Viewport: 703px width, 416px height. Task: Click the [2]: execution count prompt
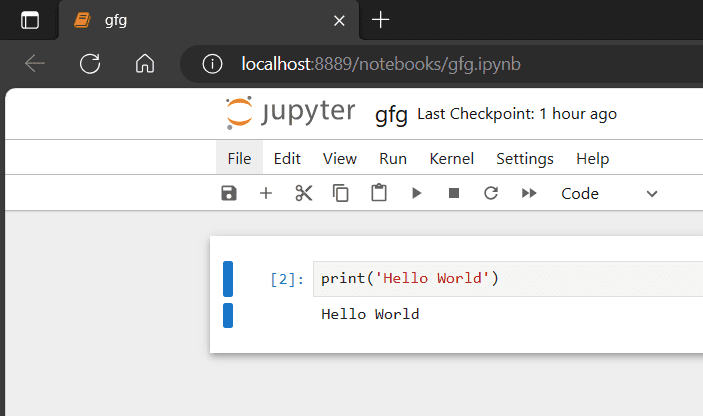click(287, 279)
